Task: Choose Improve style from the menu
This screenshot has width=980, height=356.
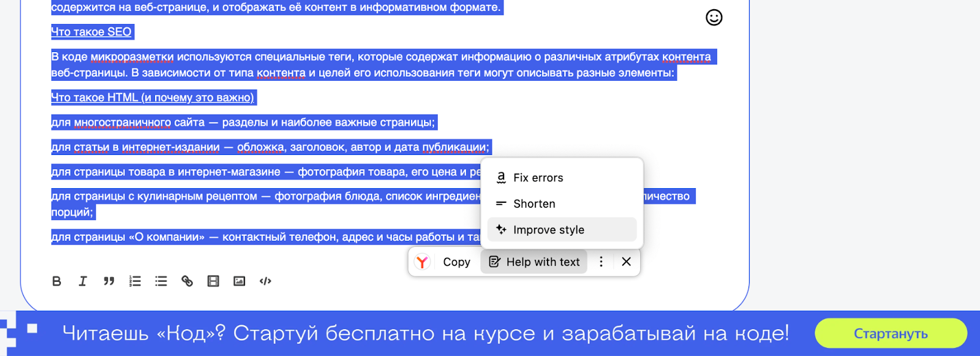Action: click(x=562, y=230)
